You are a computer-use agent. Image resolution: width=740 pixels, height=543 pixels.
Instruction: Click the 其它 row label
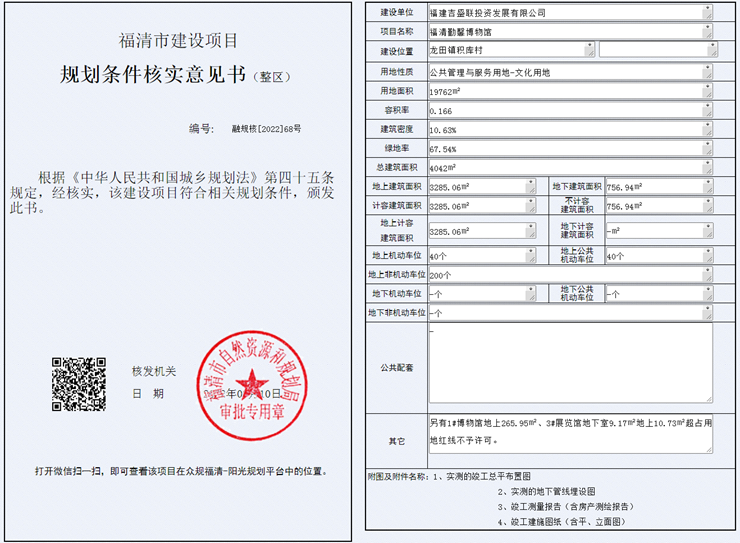coord(396,441)
